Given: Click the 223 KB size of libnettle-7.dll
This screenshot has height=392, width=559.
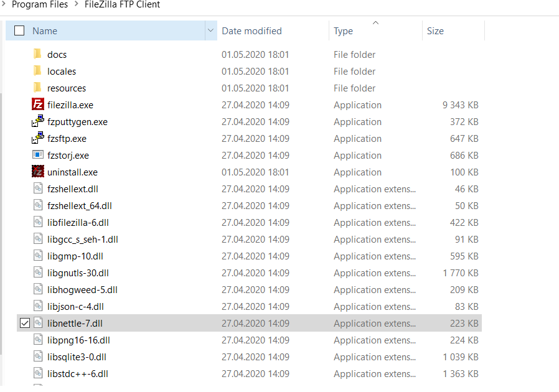Looking at the screenshot, I should point(464,323).
